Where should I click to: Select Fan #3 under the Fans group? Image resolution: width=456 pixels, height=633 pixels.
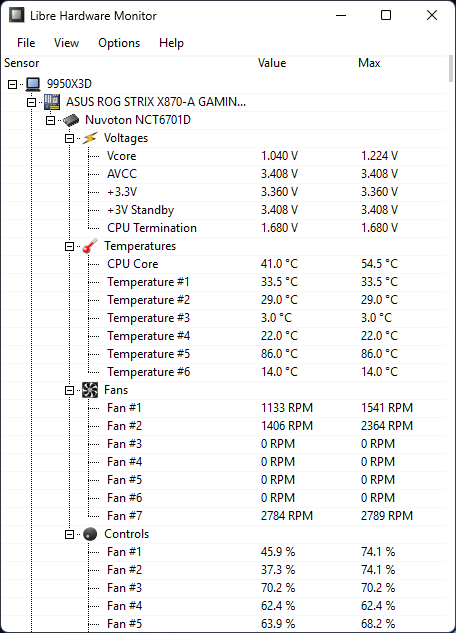pos(224,444)
